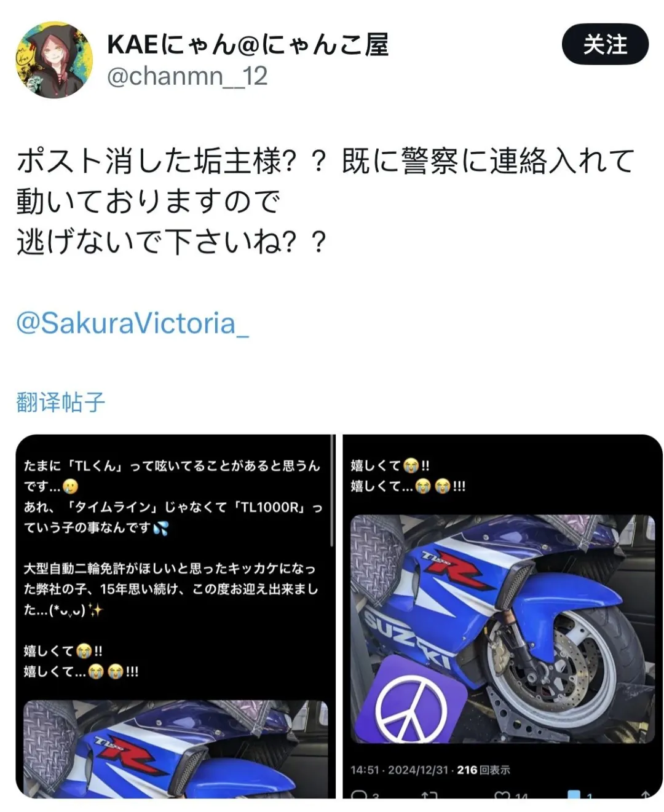The width and height of the screenshot is (664, 812).
Task: Click the scrollbar in left screenshot
Action: click(x=332, y=492)
